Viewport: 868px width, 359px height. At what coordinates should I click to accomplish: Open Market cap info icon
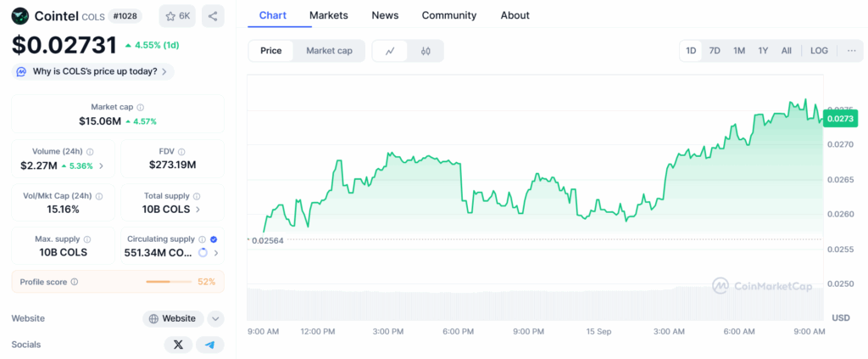(141, 108)
